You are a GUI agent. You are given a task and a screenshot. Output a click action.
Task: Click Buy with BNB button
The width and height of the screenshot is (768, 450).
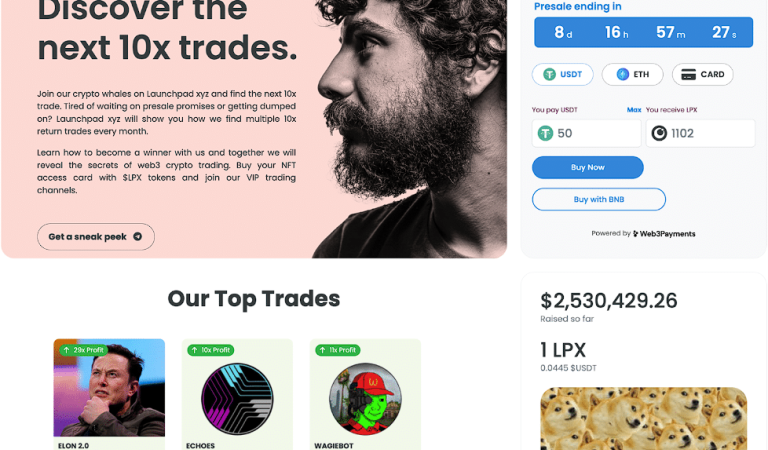point(599,199)
